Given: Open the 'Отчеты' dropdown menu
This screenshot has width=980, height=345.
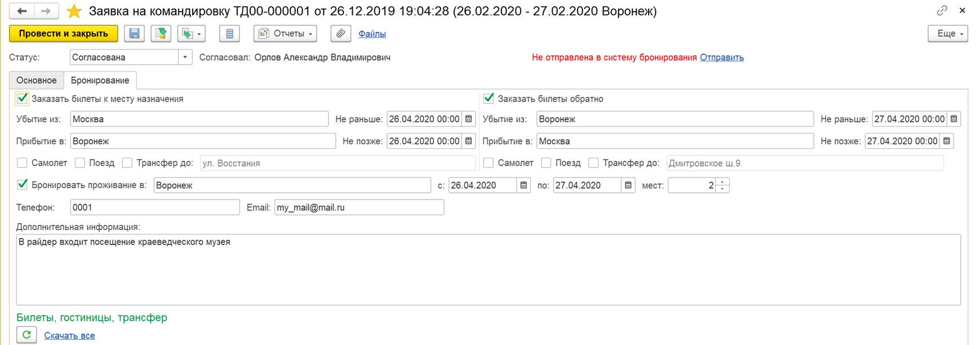Looking at the screenshot, I should tap(285, 34).
